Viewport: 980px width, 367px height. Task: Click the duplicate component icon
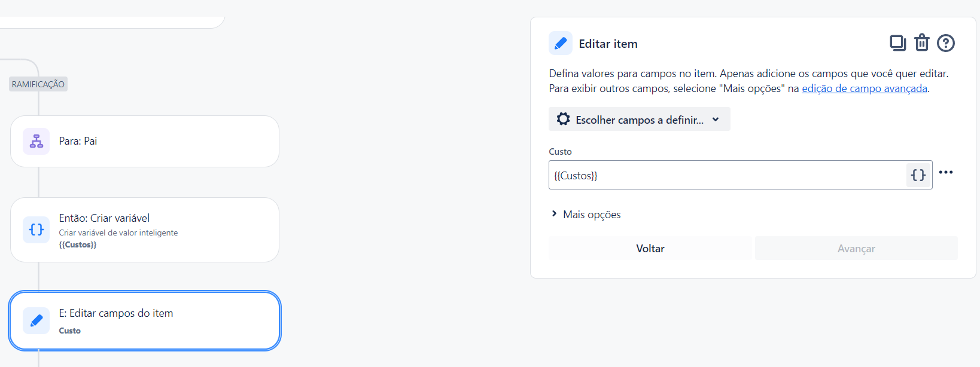click(897, 43)
